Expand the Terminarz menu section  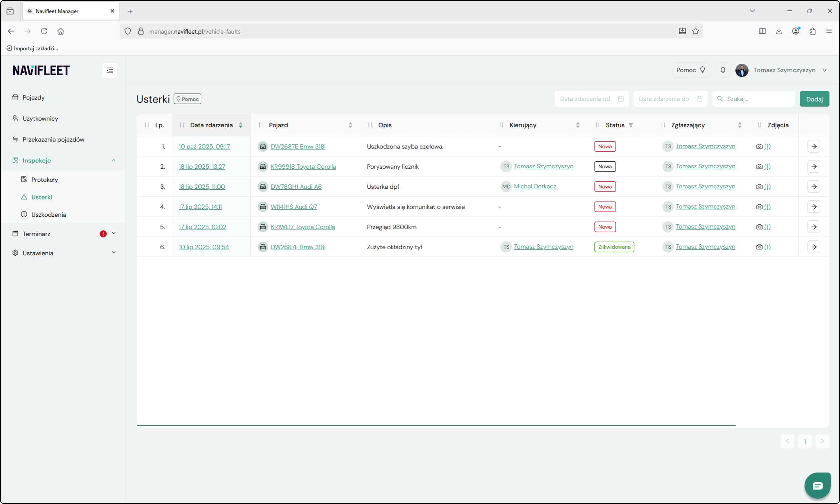[x=113, y=233]
